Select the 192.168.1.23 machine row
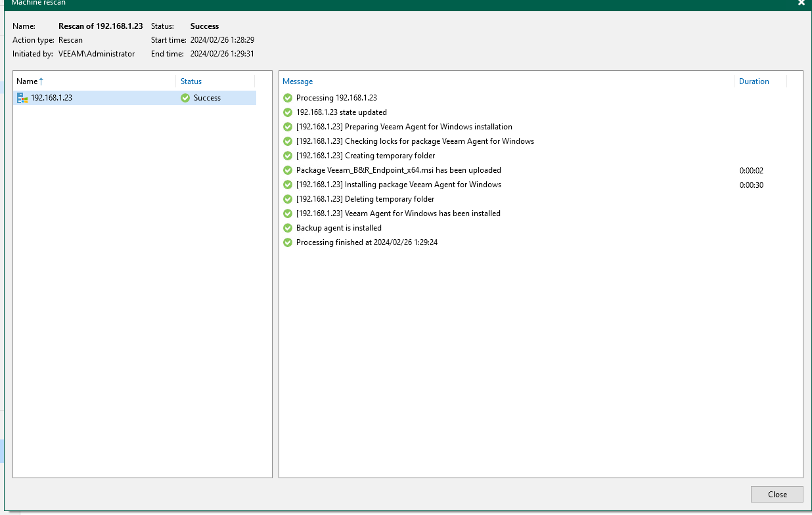The height and width of the screenshot is (515, 812). tap(135, 98)
